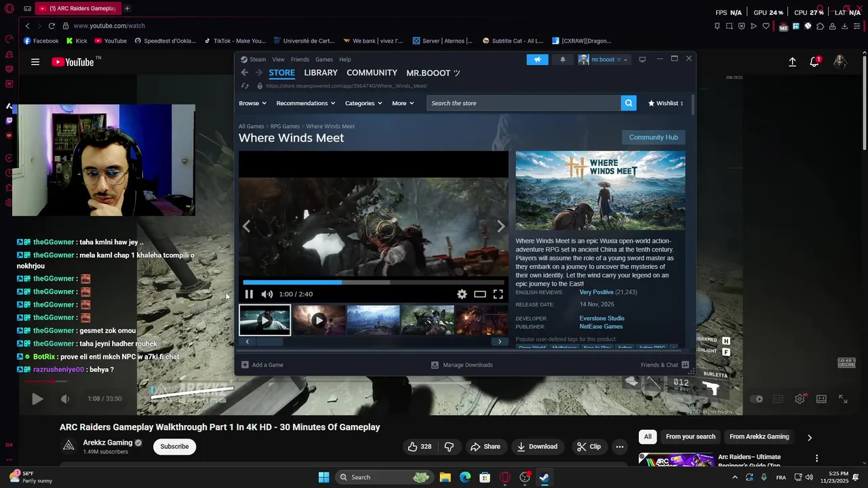The width and height of the screenshot is (868, 488).
Task: Open the Community Hub button
Action: 653,137
